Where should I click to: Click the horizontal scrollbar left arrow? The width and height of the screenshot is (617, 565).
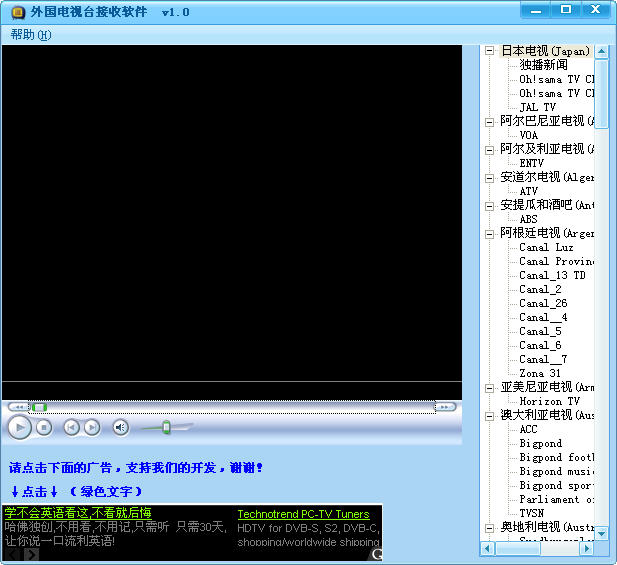click(488, 548)
